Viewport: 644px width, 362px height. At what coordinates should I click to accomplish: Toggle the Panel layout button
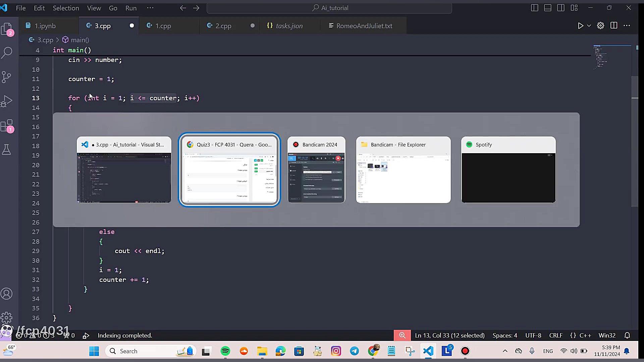coord(548,8)
